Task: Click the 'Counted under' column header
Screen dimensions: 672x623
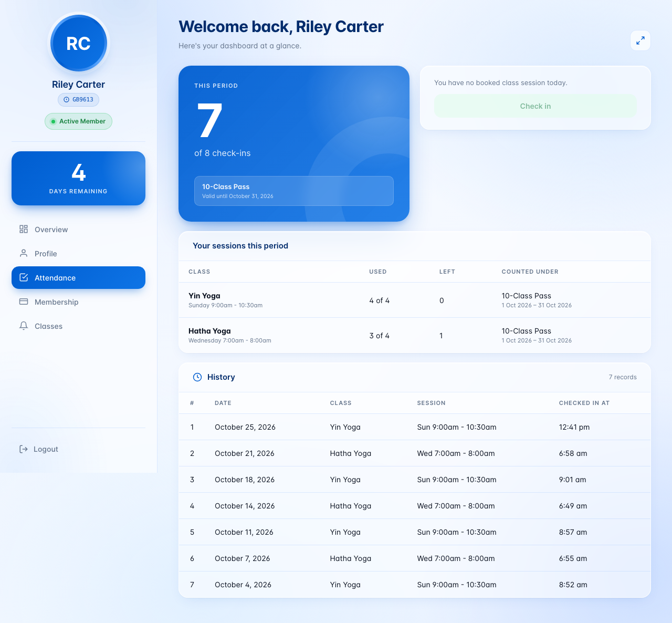Action: pos(530,272)
